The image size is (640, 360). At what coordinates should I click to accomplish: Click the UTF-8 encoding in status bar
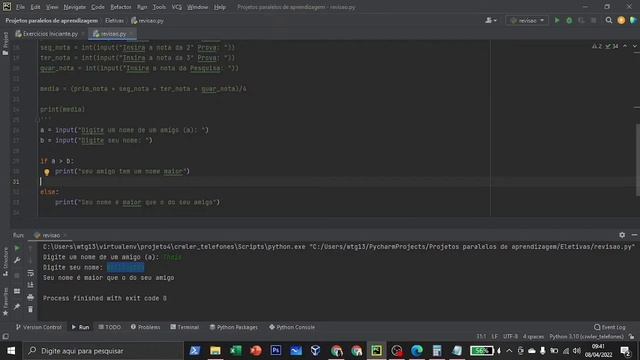tap(510, 337)
